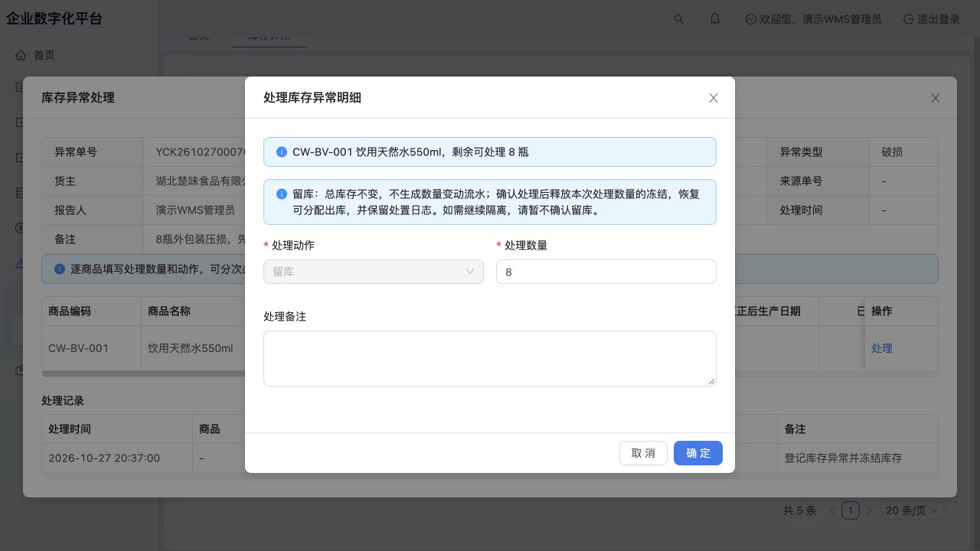Click the search magnifier icon in the header
Viewport: 980px width, 551px height.
[678, 19]
